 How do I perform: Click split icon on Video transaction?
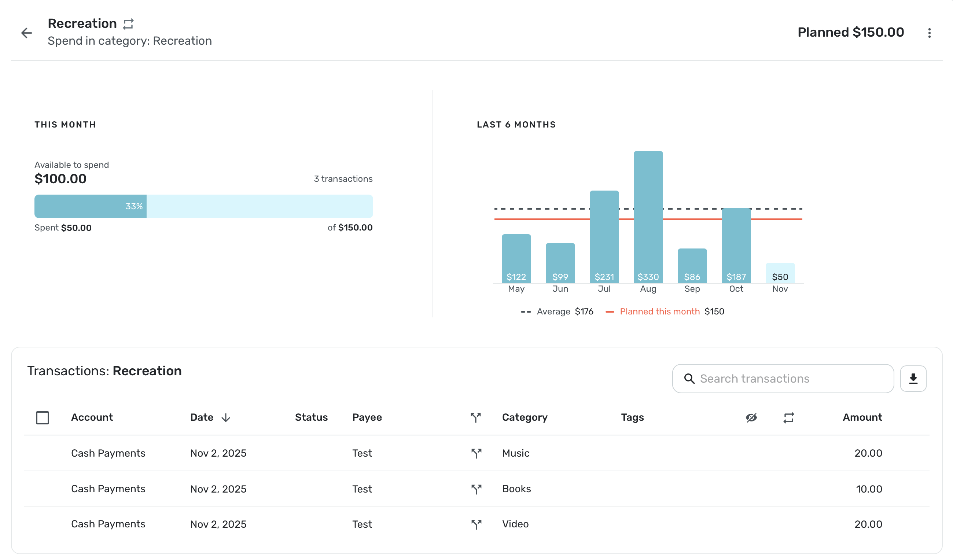pyautogui.click(x=476, y=524)
